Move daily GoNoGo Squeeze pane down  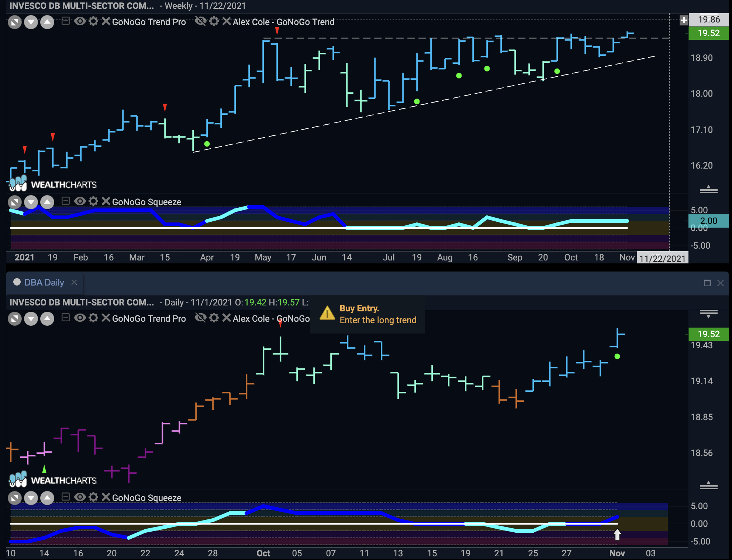[31, 498]
